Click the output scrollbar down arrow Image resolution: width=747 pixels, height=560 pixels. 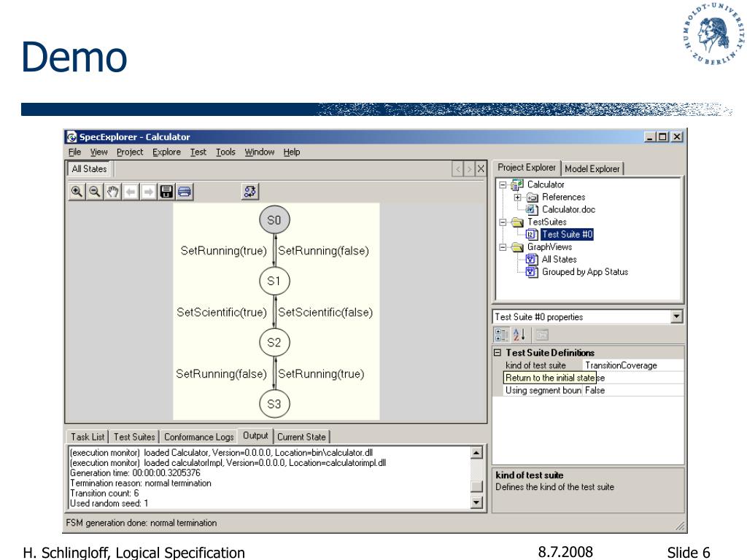point(476,502)
